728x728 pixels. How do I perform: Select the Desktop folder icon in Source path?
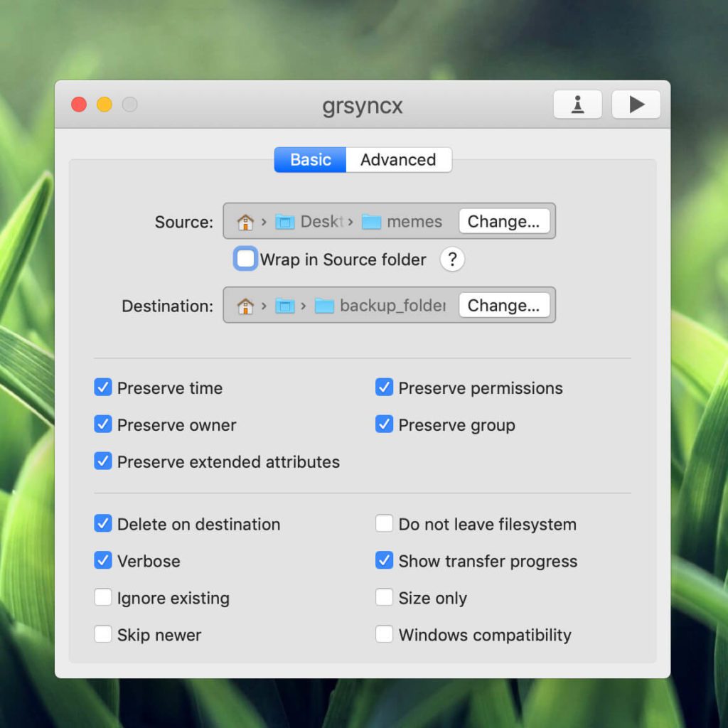pos(284,221)
